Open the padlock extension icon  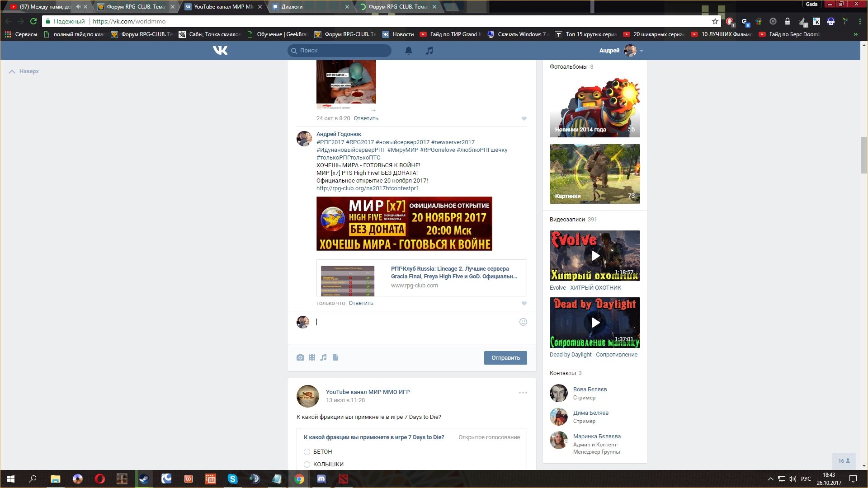[788, 21]
